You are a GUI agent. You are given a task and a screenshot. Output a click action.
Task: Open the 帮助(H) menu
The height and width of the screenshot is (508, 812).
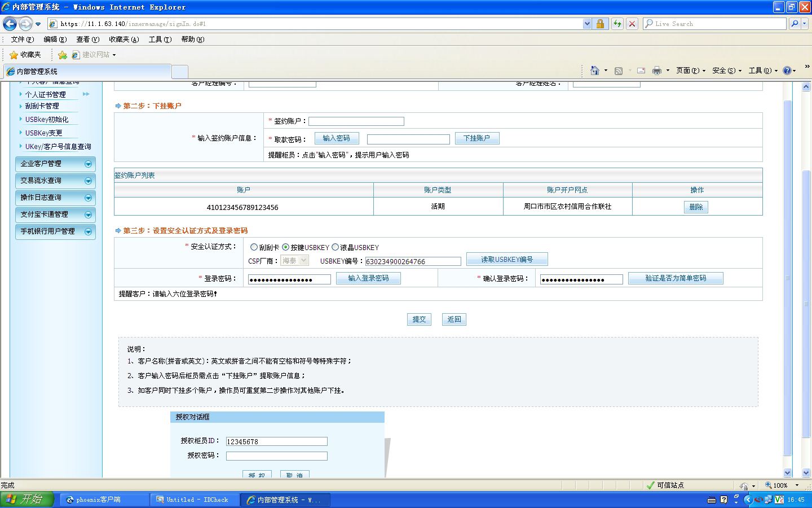pos(193,40)
